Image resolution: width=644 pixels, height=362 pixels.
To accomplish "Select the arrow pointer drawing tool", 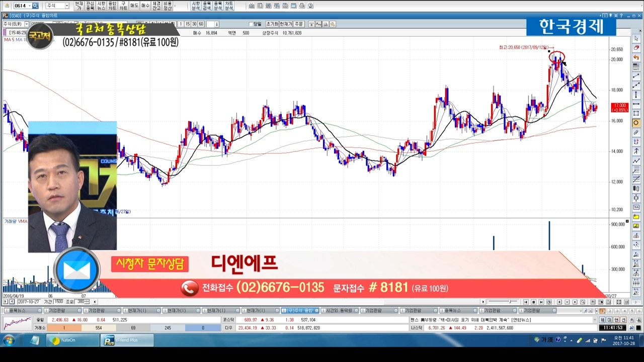I will (636, 39).
